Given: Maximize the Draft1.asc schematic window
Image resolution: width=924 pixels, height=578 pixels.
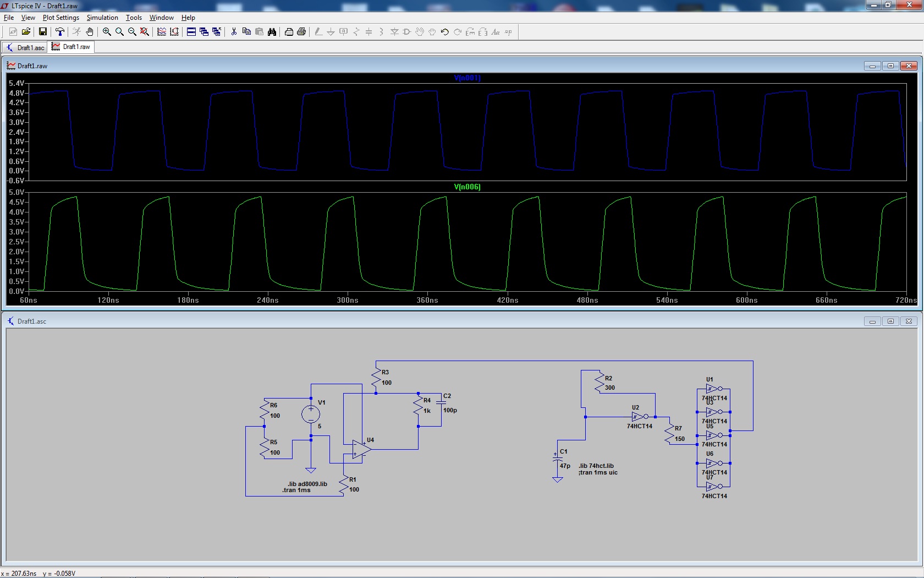Looking at the screenshot, I should pyautogui.click(x=890, y=321).
